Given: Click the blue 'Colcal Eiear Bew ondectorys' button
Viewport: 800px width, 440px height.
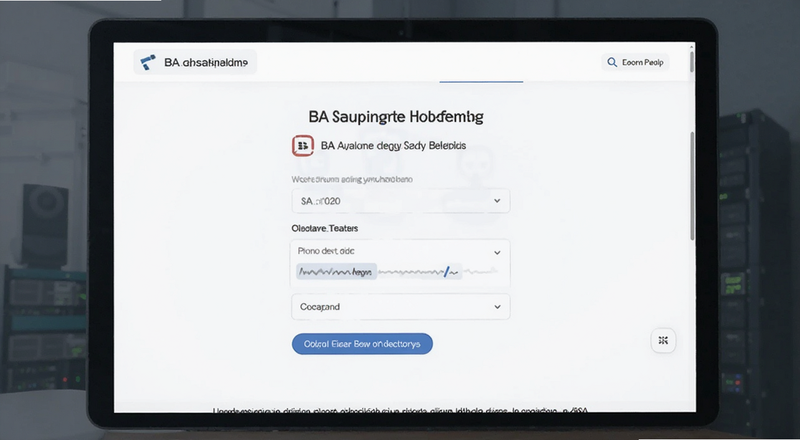Looking at the screenshot, I should coord(362,344).
